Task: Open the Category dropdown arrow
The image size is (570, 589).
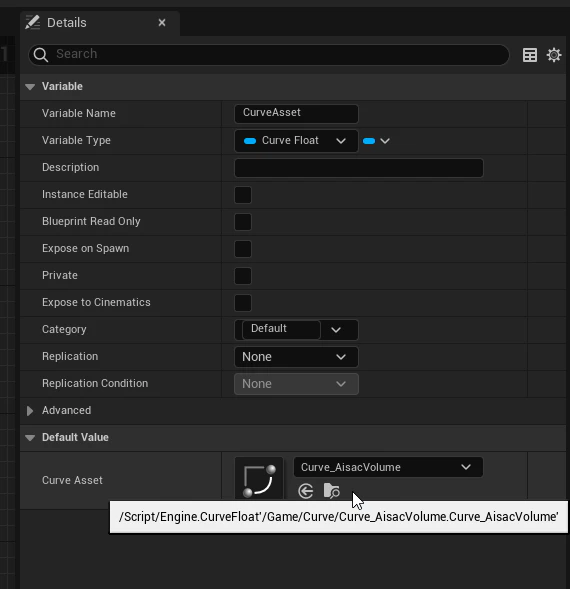Action: click(336, 330)
